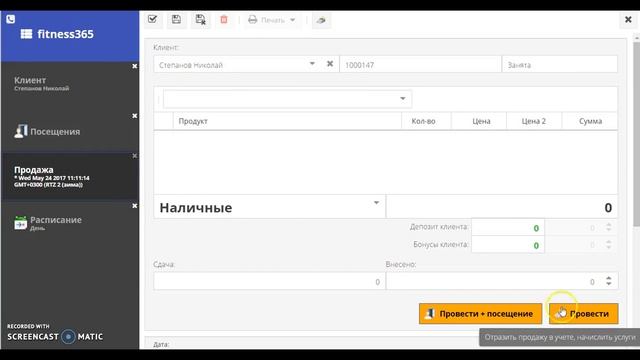Viewport: 640px width, 360px height.
Task: Click the orange Провести button
Action: tap(584, 313)
